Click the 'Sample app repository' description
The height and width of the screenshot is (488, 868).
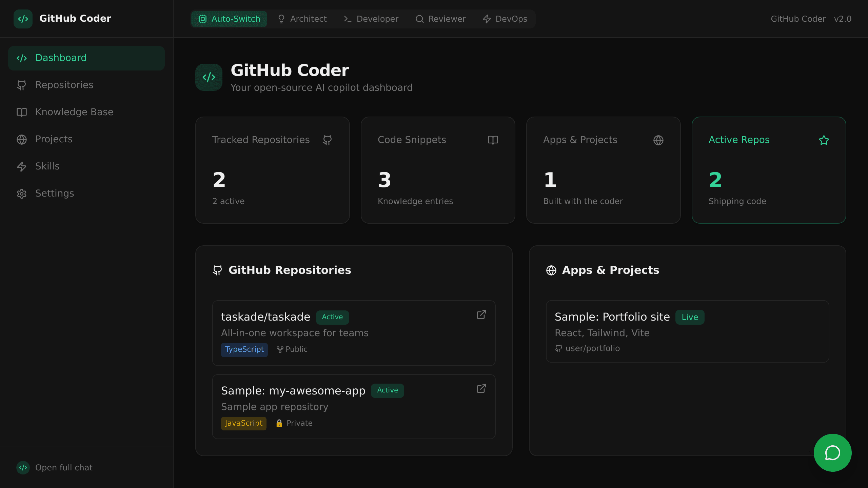tap(275, 407)
